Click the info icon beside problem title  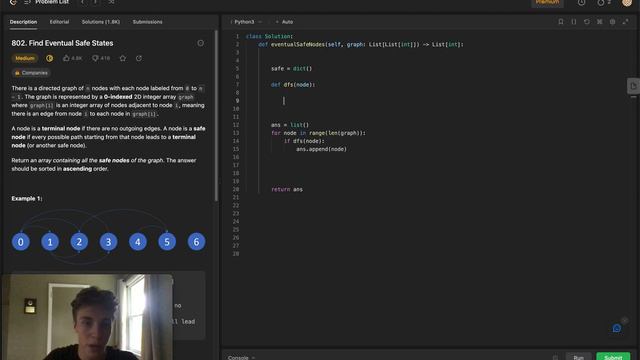[x=200, y=43]
